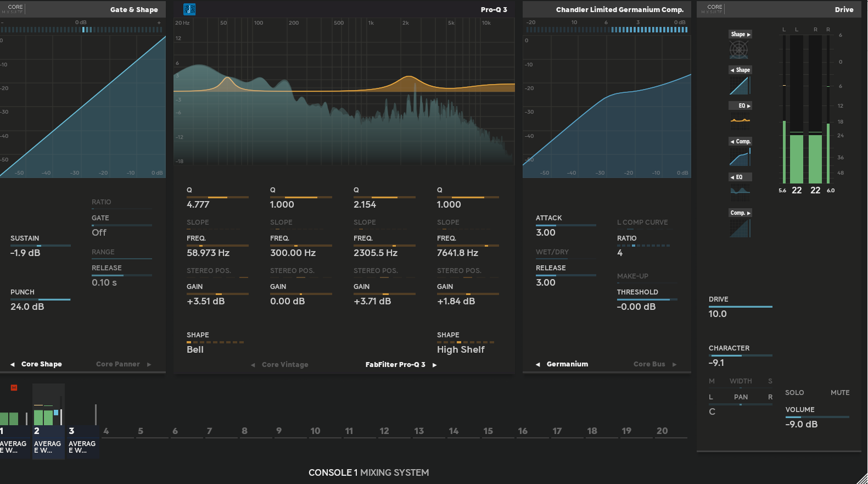Open the Core Shape plug-in selector
Screen dimensions: 868x484
42,364
